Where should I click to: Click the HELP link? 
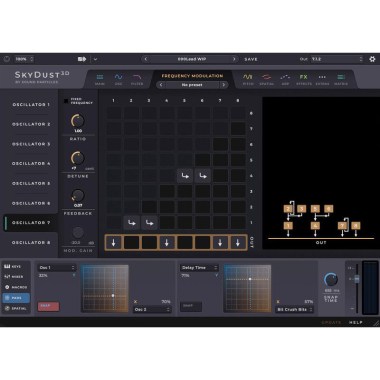coord(355,323)
